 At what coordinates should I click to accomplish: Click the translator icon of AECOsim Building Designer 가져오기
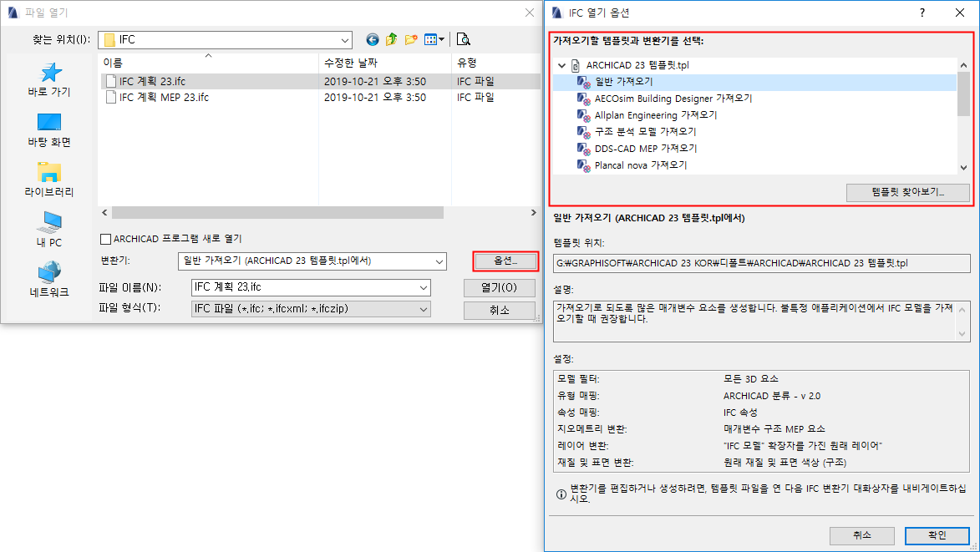click(584, 99)
